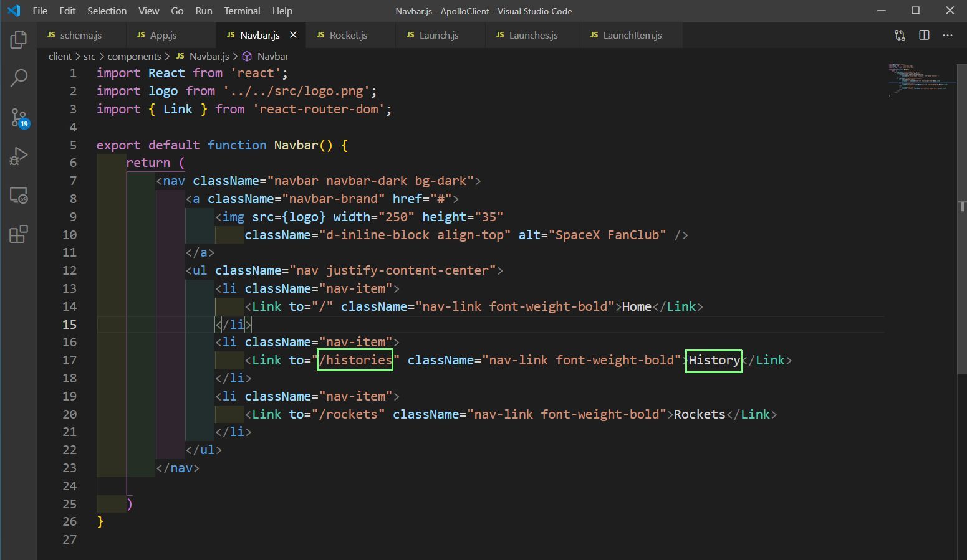
Task: Switch to the Launch.js tab
Action: (x=439, y=36)
